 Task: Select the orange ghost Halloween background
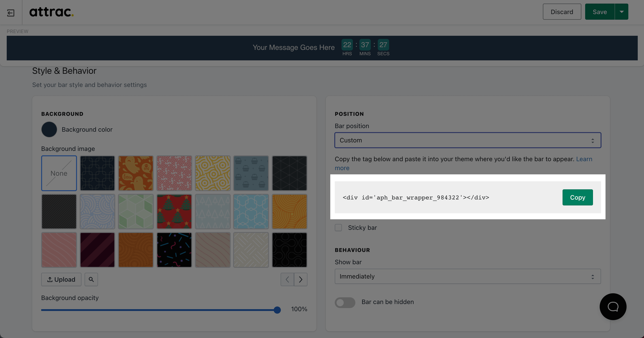pos(136,173)
